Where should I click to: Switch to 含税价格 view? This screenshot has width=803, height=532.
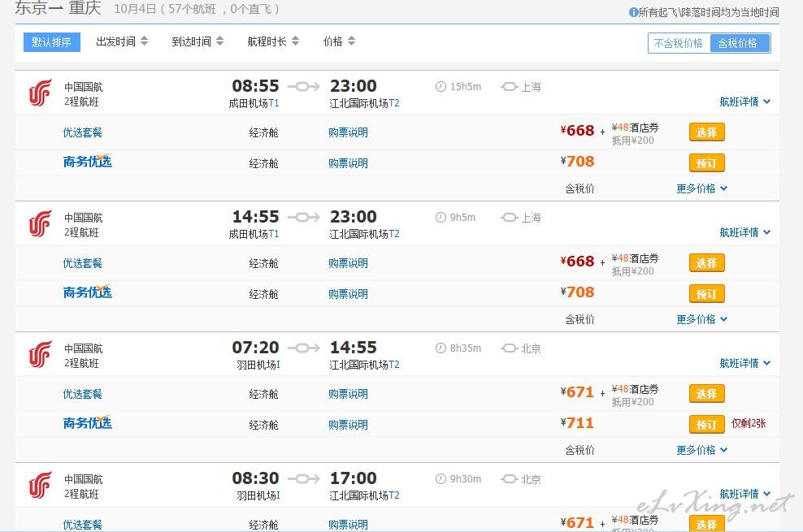pos(740,44)
